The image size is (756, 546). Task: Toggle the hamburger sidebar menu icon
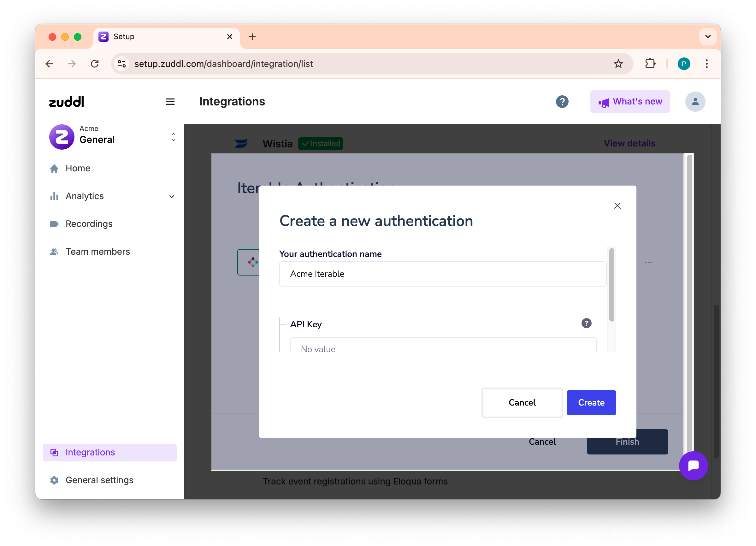170,102
